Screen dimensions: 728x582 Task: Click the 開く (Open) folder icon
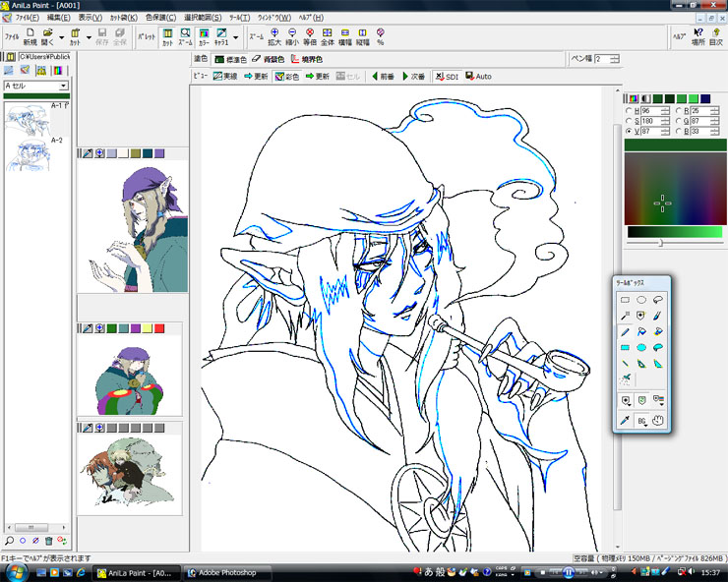point(47,36)
